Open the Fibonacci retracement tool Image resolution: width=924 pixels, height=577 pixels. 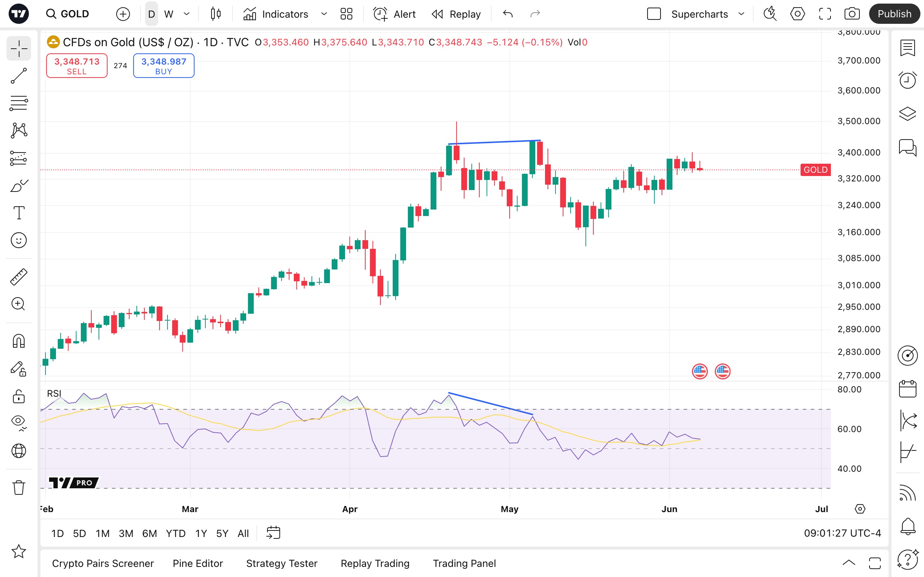[x=18, y=103]
